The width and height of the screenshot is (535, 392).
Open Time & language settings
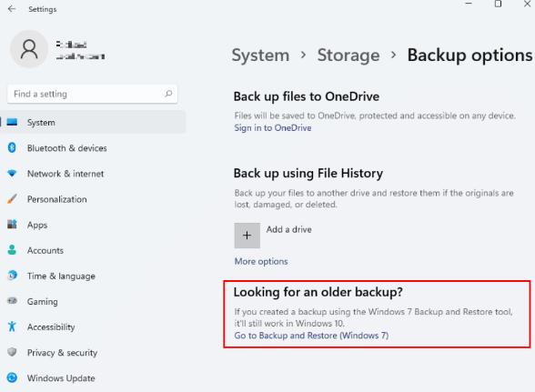click(x=61, y=276)
